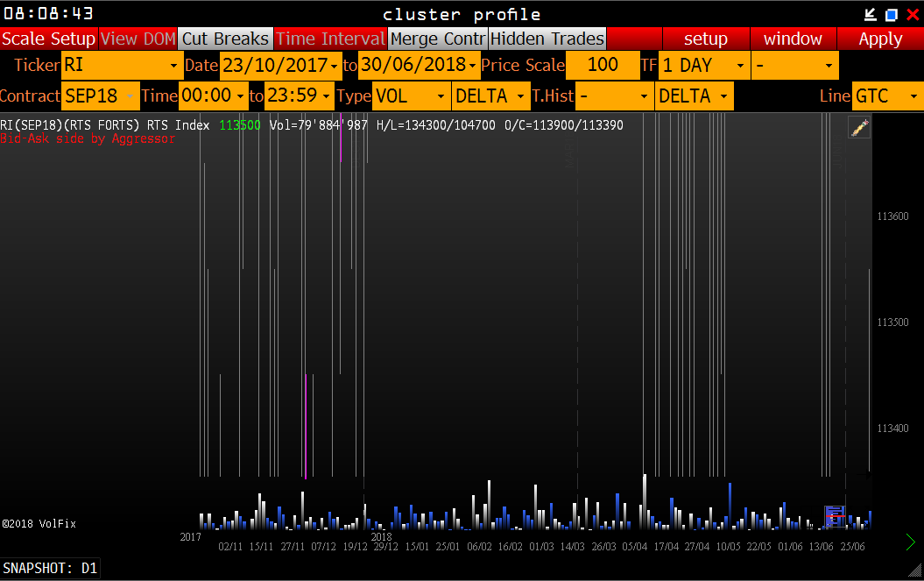
Task: Open the Ticker RI dropdown
Action: (122, 65)
